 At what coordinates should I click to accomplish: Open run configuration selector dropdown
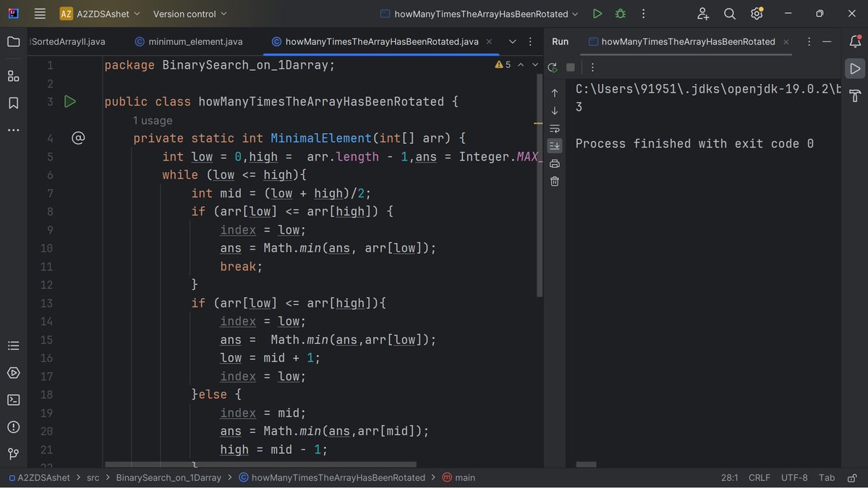[x=480, y=14]
